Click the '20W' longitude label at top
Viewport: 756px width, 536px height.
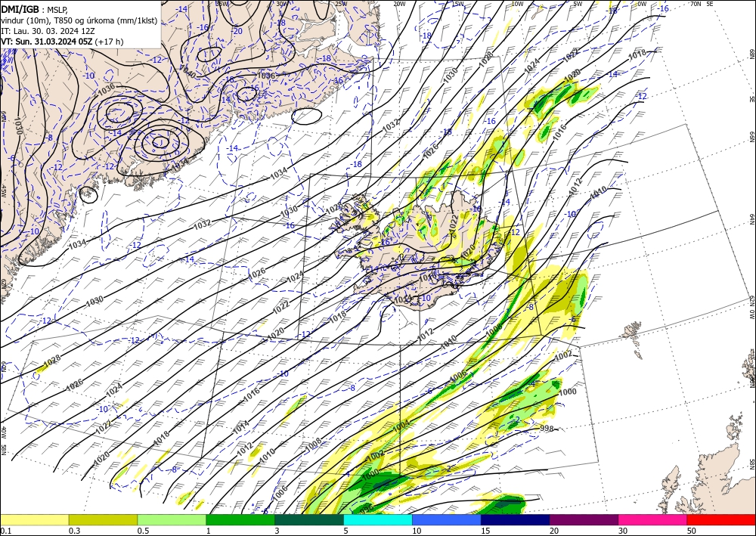pos(399,4)
